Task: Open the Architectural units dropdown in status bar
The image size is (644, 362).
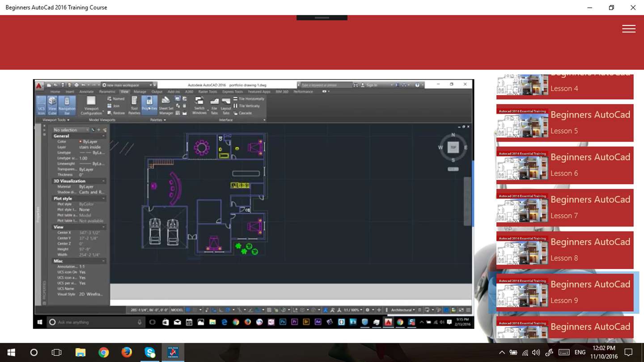Action: [x=403, y=310]
